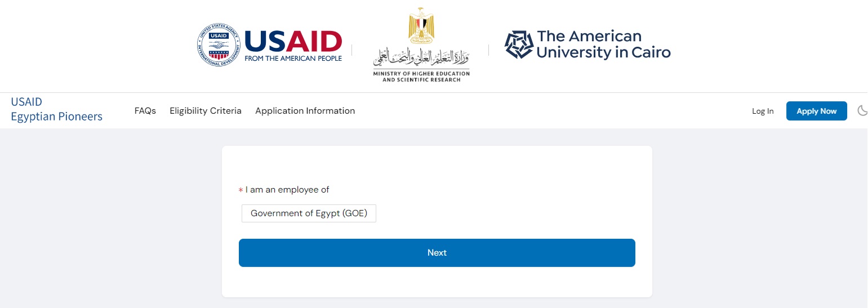
Task: Click the large USAID wordmark
Action: point(293,41)
